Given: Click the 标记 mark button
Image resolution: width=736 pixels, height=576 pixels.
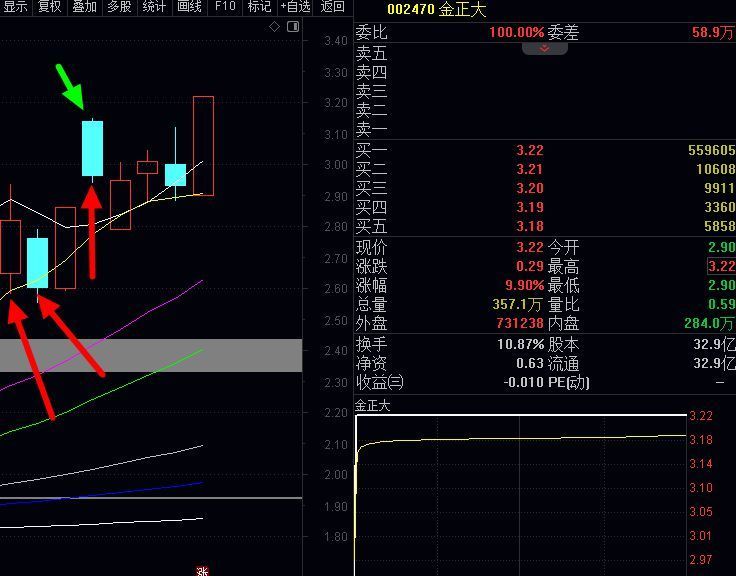Looking at the screenshot, I should click(x=259, y=7).
